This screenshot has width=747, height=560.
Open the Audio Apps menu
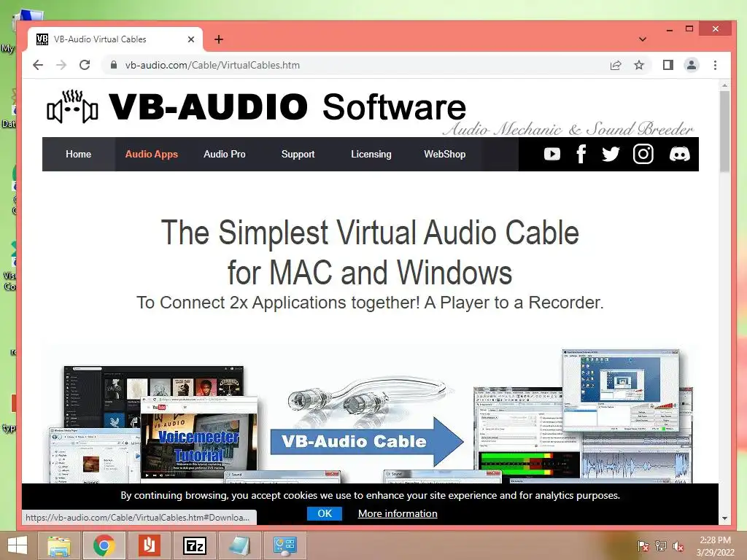coord(152,155)
